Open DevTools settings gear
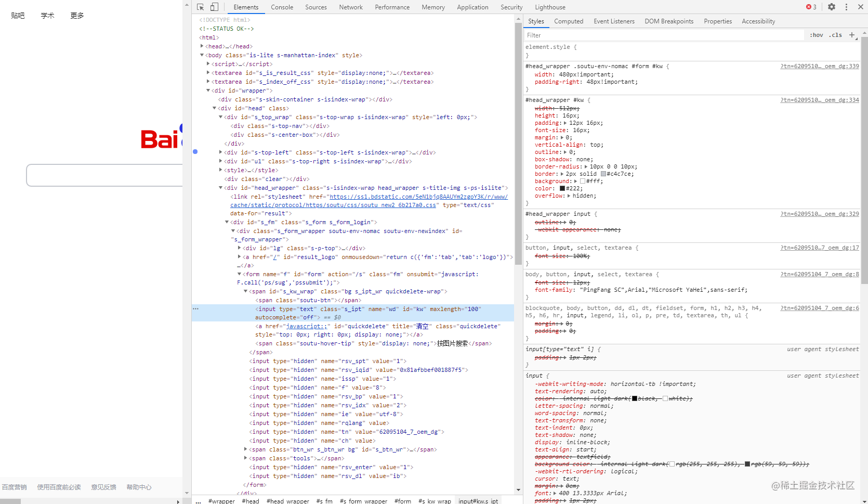 click(x=832, y=7)
